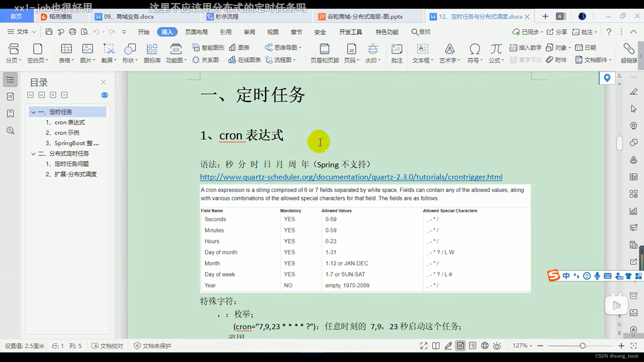The height and width of the screenshot is (362, 644).
Task: Close the outline (目录) panel
Action: [x=103, y=82]
